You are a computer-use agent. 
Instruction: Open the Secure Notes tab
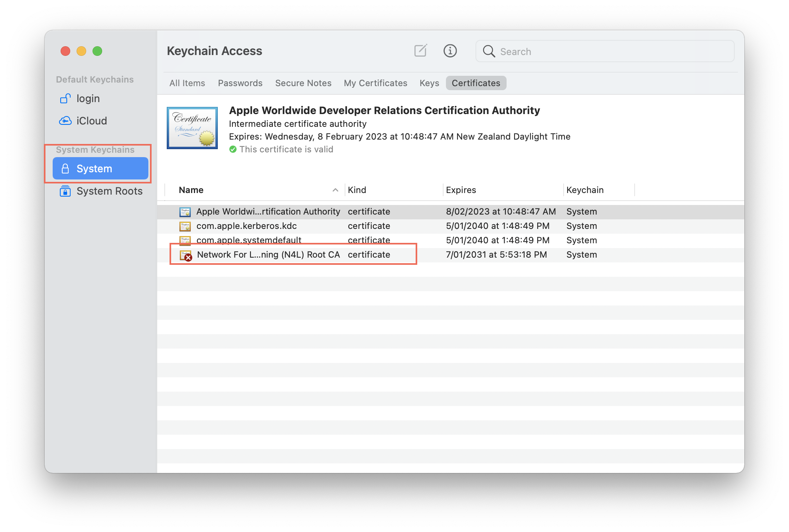coord(303,83)
